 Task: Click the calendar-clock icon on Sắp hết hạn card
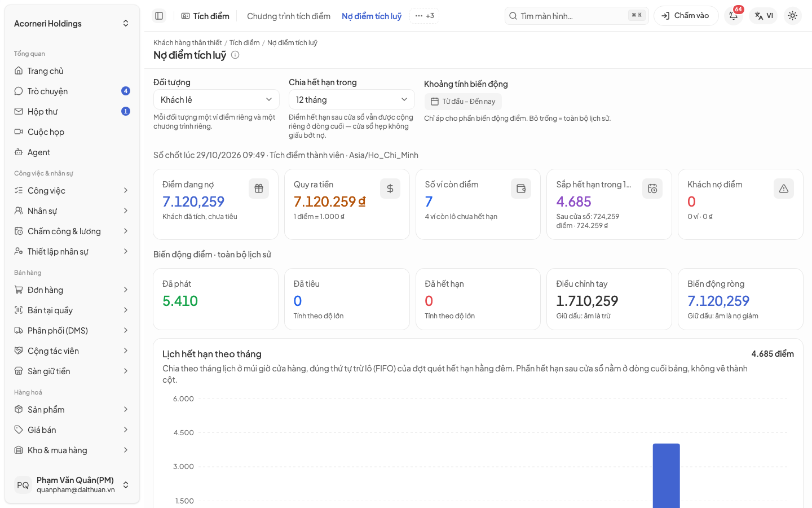pyautogui.click(x=652, y=189)
